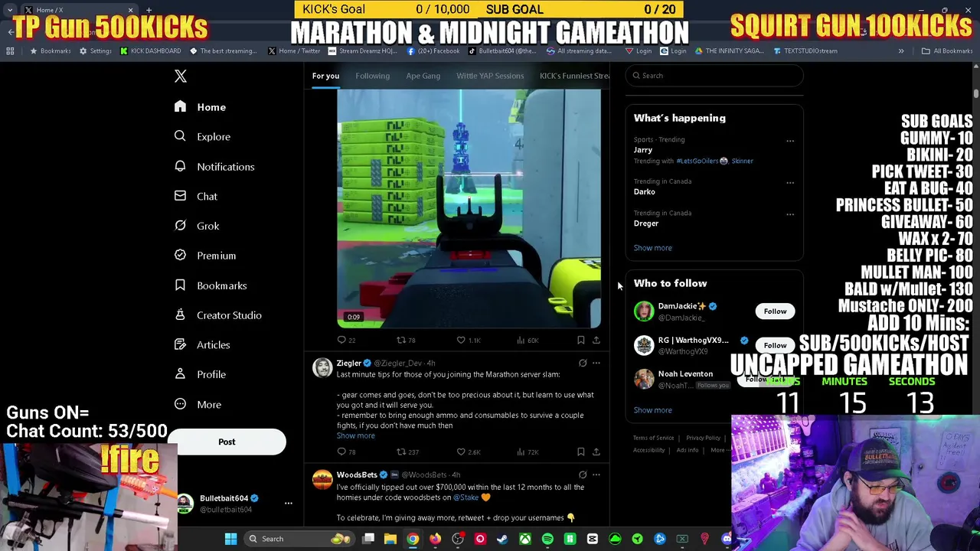
Task: Bookmark the video post
Action: point(581,340)
